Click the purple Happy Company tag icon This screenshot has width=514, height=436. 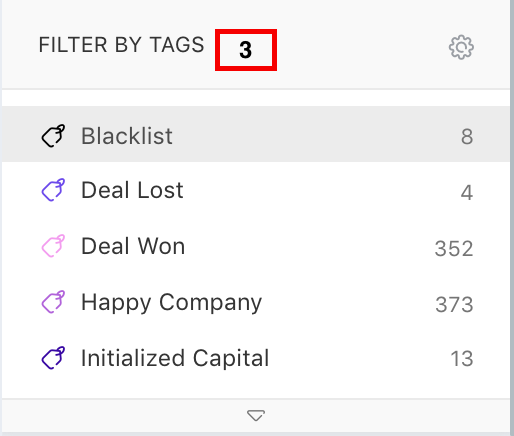click(x=53, y=302)
